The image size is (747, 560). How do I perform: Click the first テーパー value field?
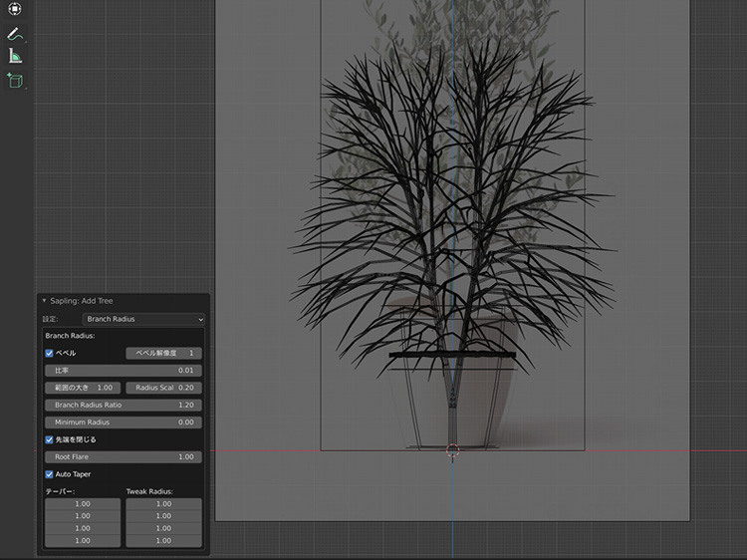pos(83,504)
